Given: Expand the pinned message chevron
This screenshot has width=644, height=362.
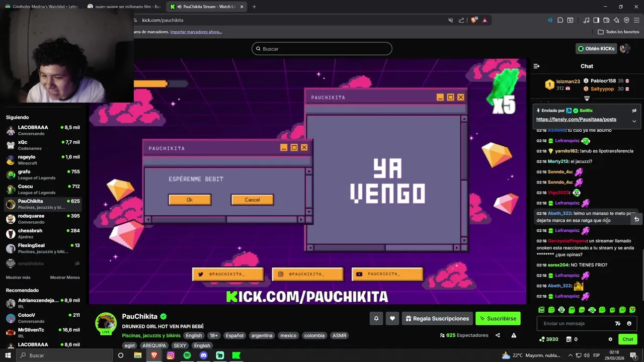Looking at the screenshot, I should tap(634, 121).
